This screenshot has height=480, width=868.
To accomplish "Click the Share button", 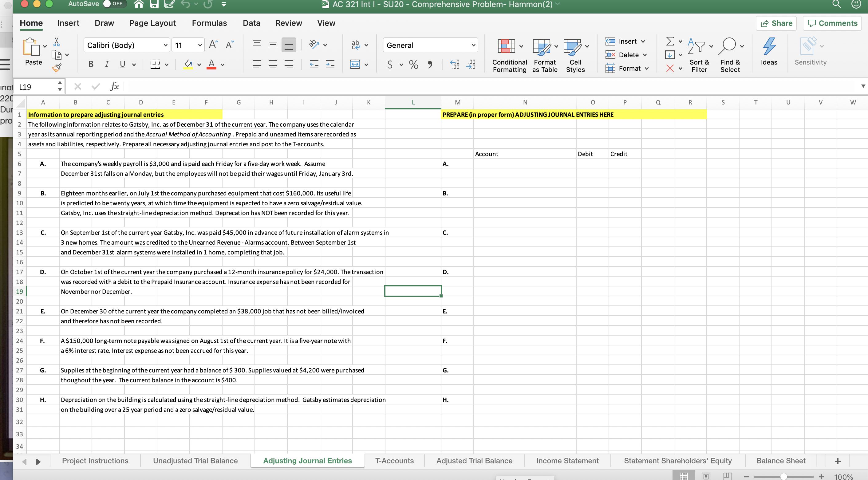I will point(776,23).
